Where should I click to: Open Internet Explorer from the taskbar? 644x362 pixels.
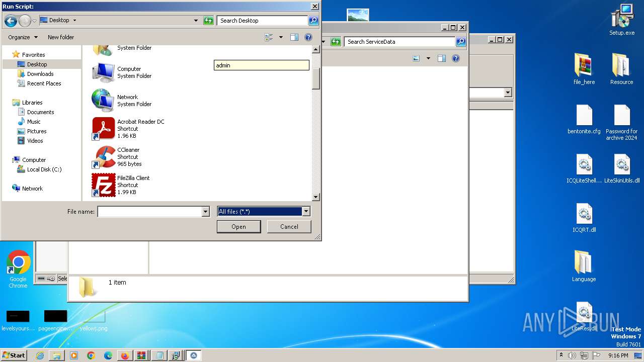[40, 355]
